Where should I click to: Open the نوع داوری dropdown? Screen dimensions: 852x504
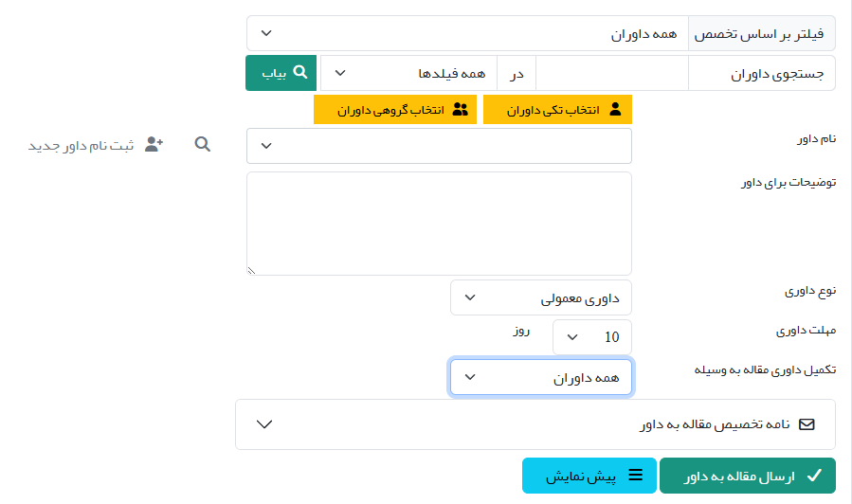[540, 297]
